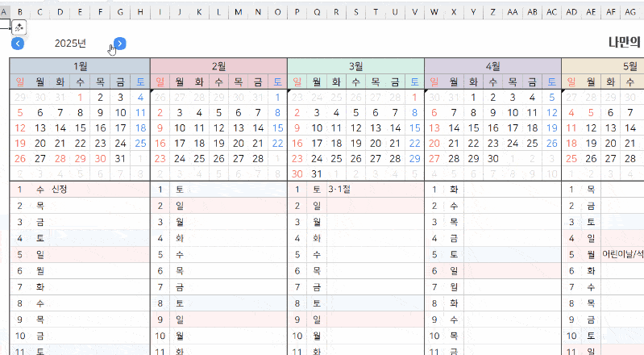Viewport: 644px width, 355px height.
Task: Select column header A
Action: point(5,12)
